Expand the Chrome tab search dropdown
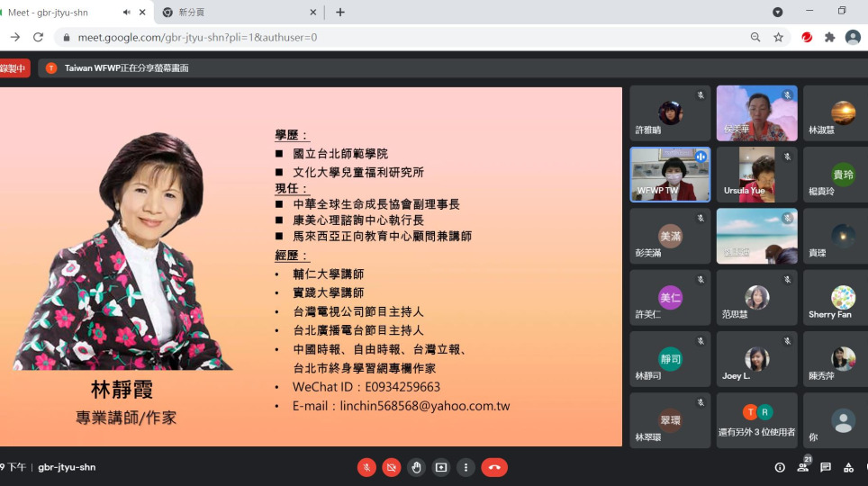 tap(778, 12)
